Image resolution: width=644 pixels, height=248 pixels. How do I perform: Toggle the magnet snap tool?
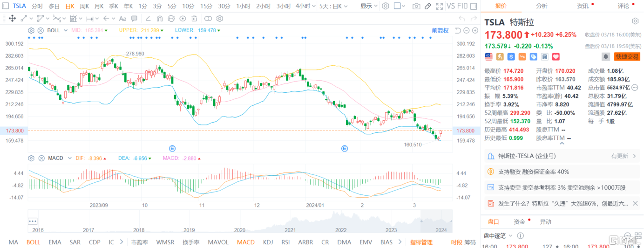pyautogui.click(x=160, y=19)
